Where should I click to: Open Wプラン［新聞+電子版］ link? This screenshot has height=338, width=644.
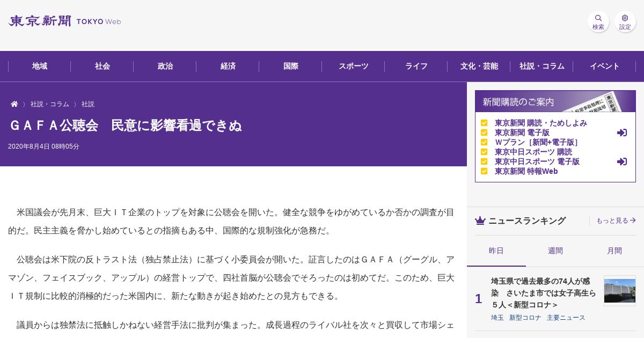click(x=537, y=142)
